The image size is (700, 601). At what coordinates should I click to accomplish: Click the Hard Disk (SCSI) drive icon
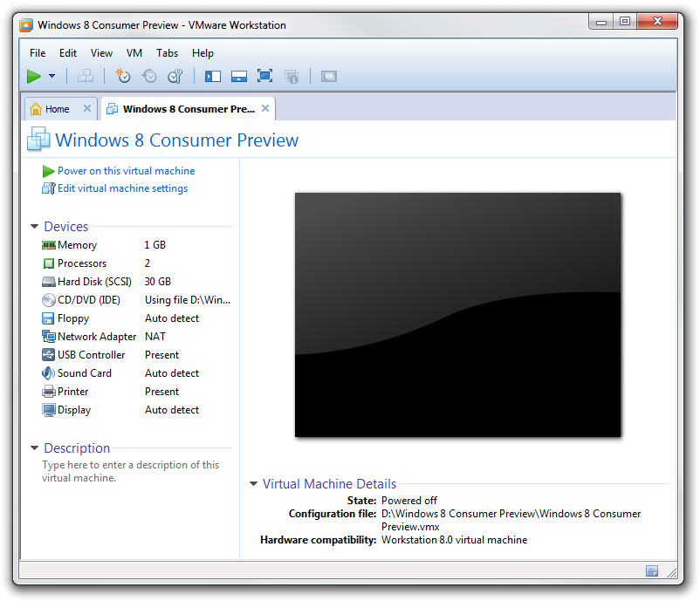click(48, 282)
